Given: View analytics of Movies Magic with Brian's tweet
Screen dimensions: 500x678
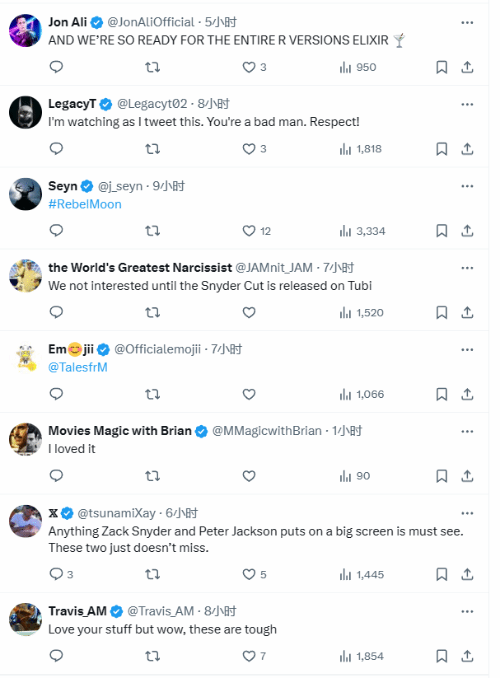Looking at the screenshot, I should point(355,476).
